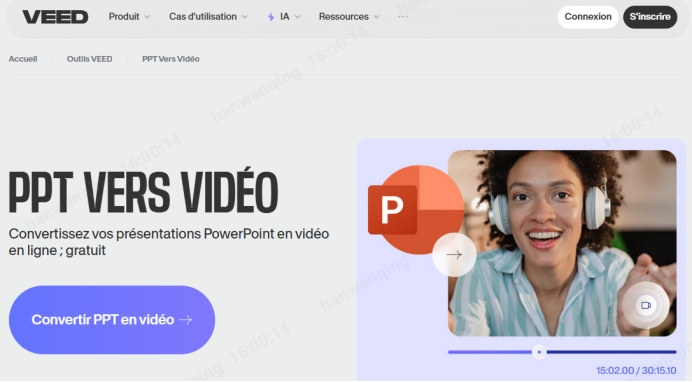Open the Produit menu
692x382 pixels.
tap(129, 17)
